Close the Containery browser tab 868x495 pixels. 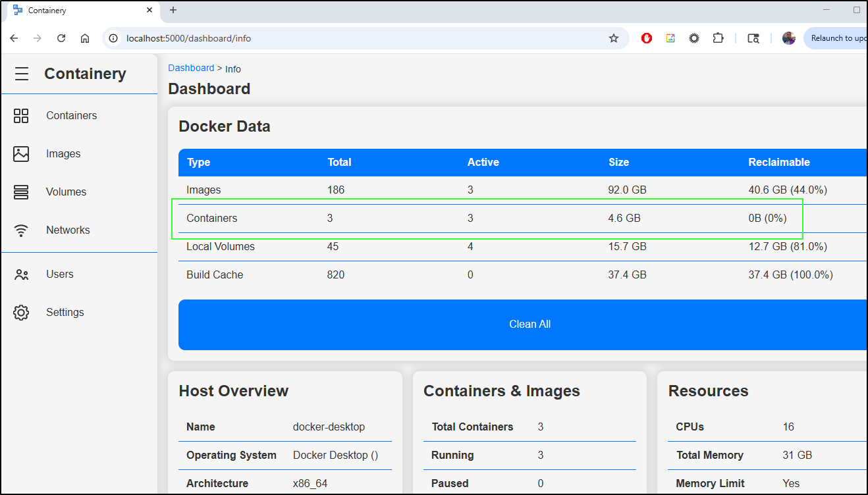point(149,11)
